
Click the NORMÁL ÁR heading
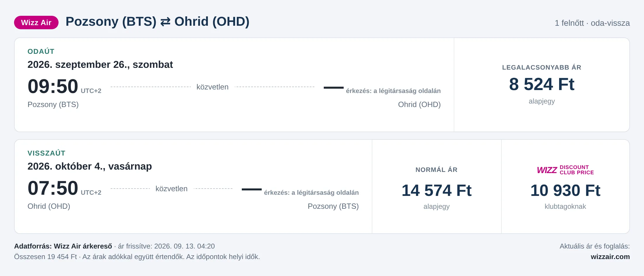point(436,170)
